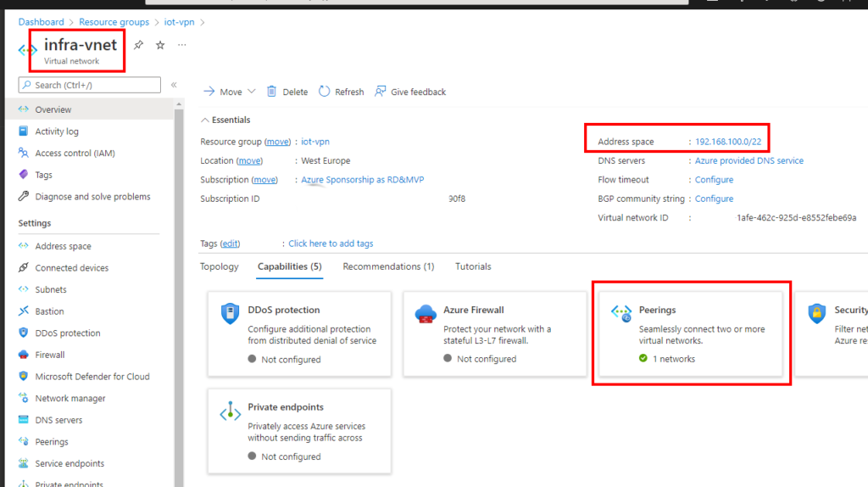Click the Azure Firewall card cloud icon

click(426, 314)
